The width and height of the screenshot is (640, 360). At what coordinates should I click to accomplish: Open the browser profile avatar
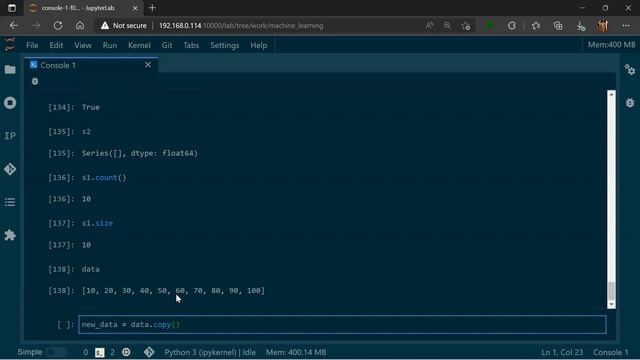(603, 25)
